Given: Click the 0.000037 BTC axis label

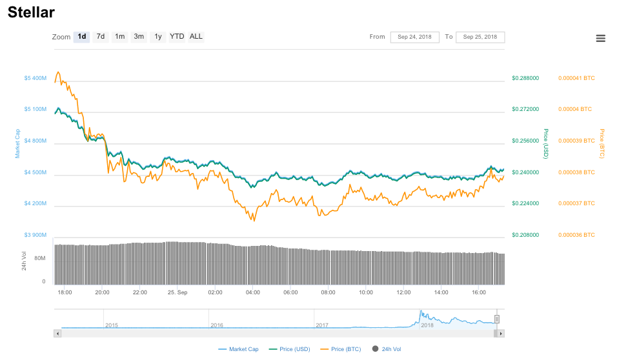Looking at the screenshot, I should coord(576,203).
